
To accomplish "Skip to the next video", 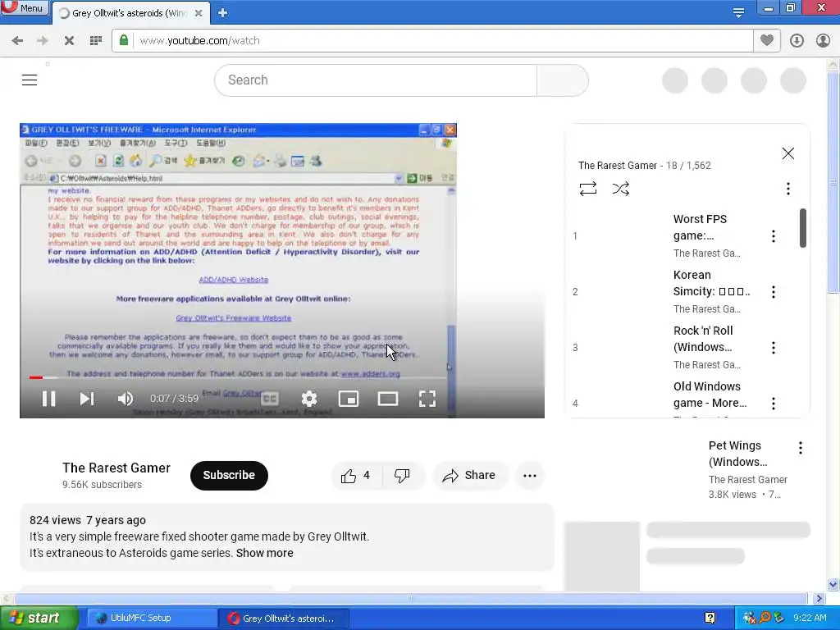I will click(x=87, y=399).
